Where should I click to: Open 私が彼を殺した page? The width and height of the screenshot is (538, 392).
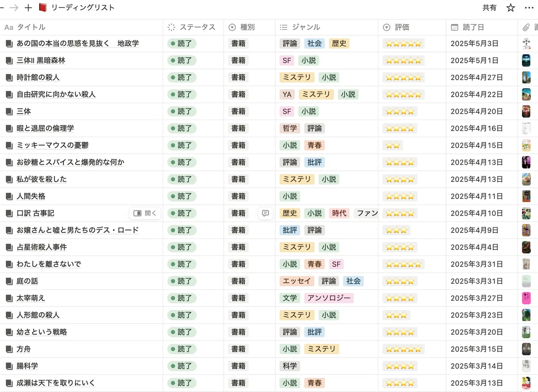[42, 179]
